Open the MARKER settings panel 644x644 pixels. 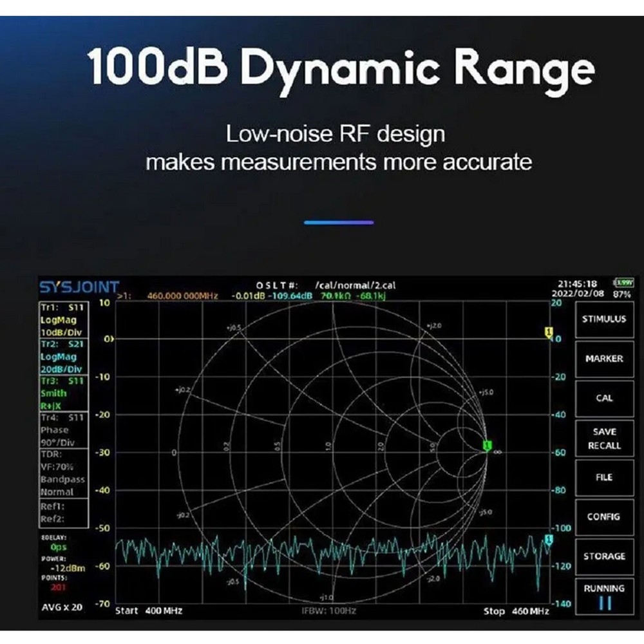click(604, 359)
